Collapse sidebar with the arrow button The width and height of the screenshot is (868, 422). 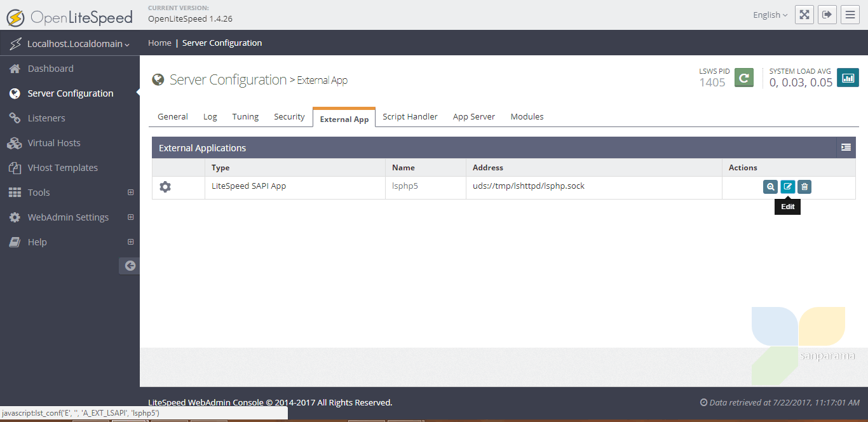pos(130,266)
